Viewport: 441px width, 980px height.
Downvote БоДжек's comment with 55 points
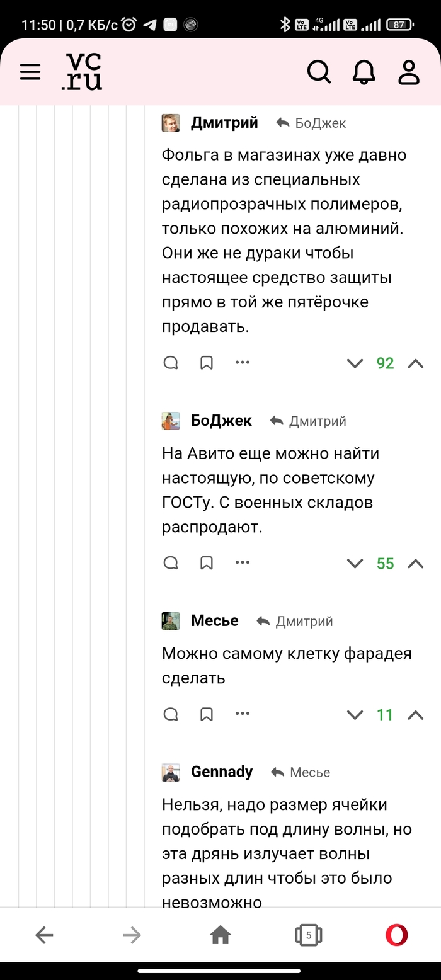[x=355, y=564]
